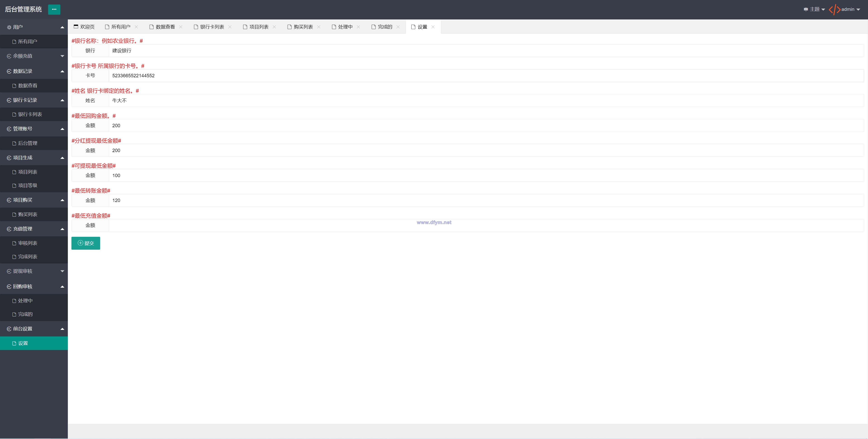Expand the 余额充值 menu arrow
The width and height of the screenshot is (868, 439).
click(x=62, y=56)
